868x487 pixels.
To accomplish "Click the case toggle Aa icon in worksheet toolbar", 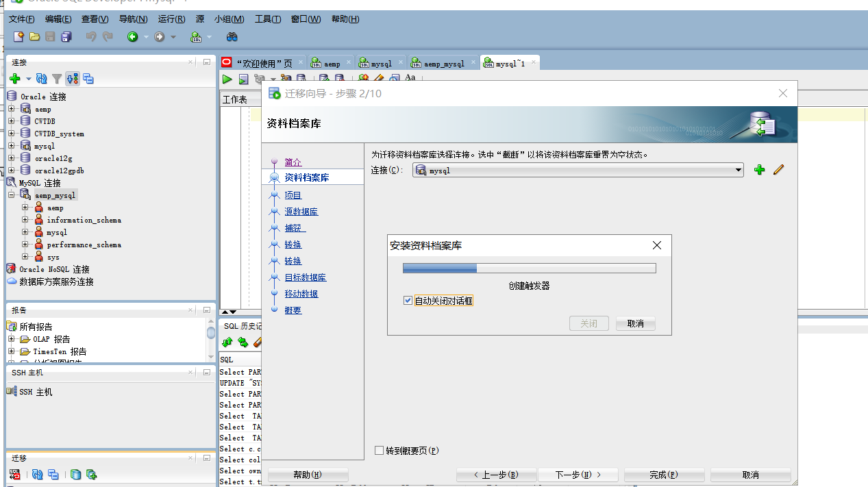I will 410,78.
